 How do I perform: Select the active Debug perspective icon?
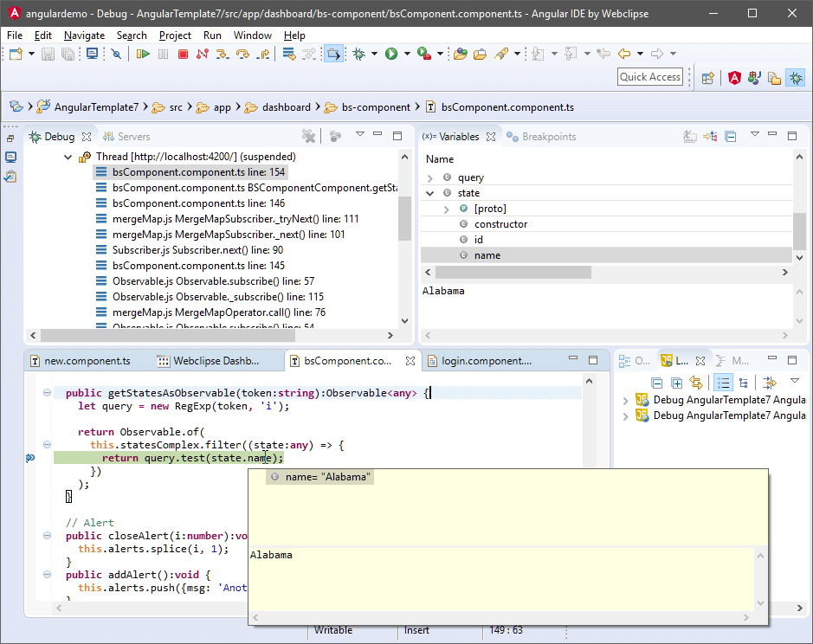(x=796, y=78)
